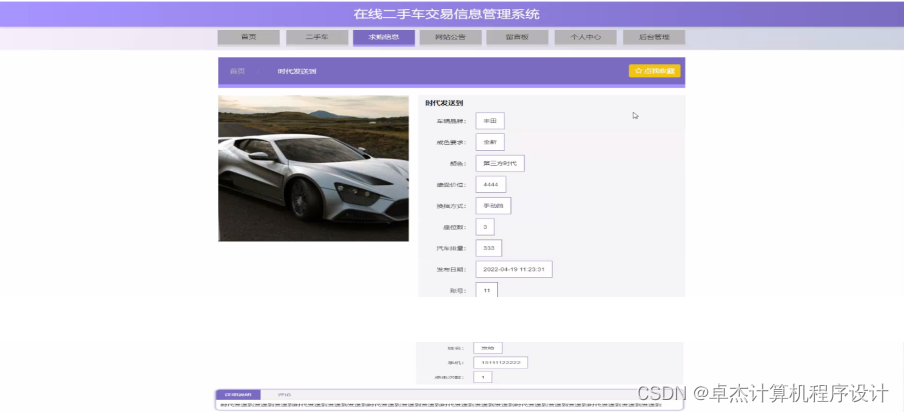Viewport: 904px width, 412px height.
Task: Click the 首页 breadcrumb link
Action: point(238,71)
